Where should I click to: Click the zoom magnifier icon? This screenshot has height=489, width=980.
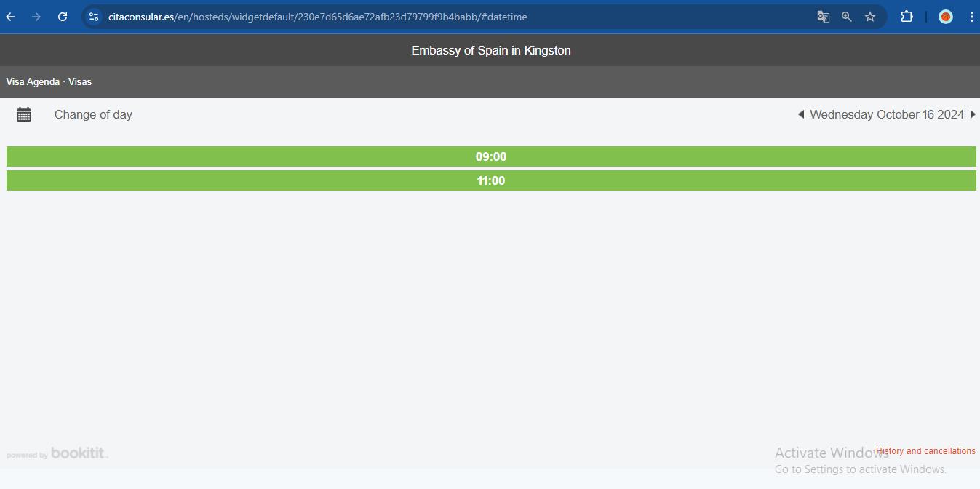coord(846,17)
